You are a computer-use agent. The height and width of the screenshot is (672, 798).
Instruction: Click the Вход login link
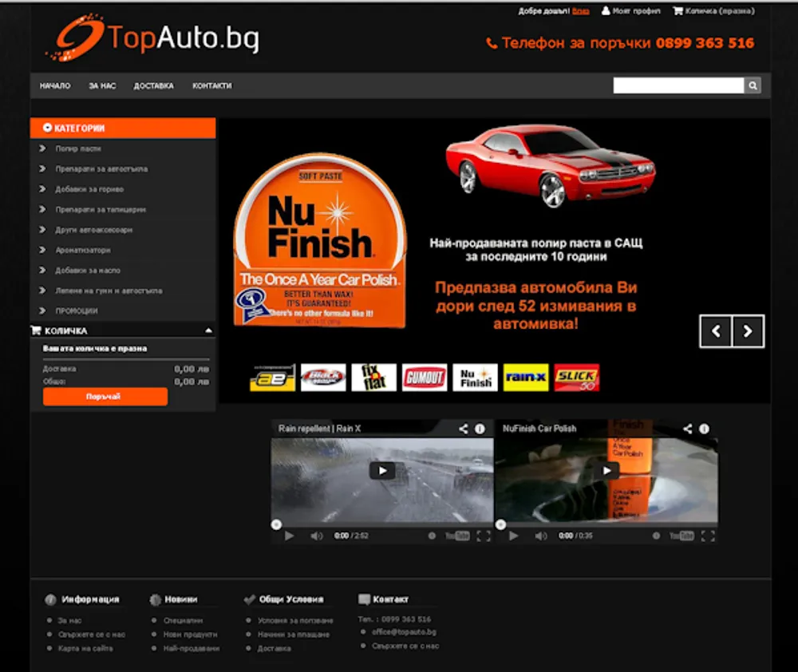(581, 10)
